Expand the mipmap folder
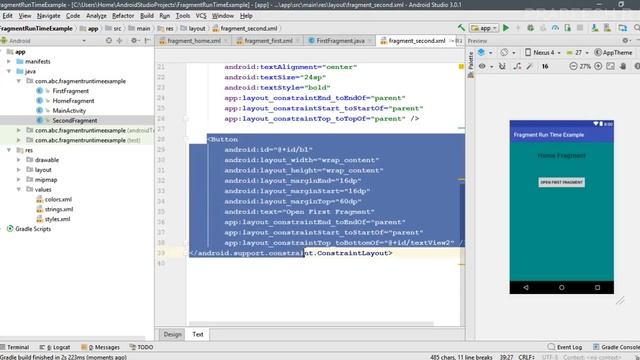The image size is (640, 360). pos(19,179)
